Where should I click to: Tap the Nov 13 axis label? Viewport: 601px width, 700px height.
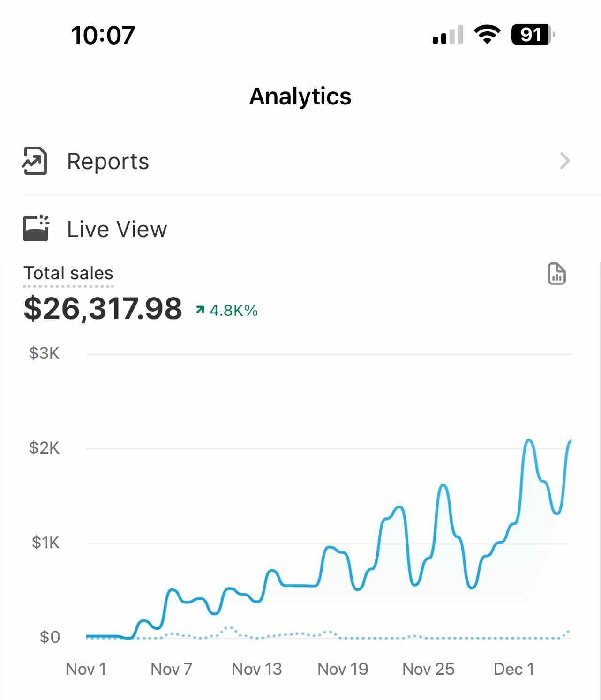(x=256, y=669)
